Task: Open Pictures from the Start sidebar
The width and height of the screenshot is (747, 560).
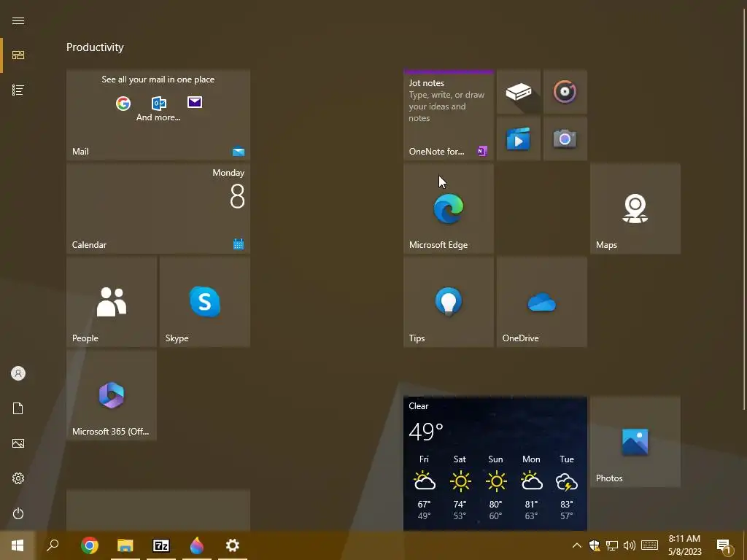Action: click(18, 443)
